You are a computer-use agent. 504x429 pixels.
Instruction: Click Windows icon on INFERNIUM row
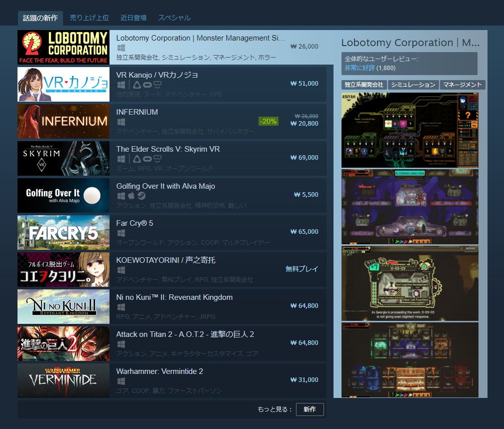click(121, 122)
